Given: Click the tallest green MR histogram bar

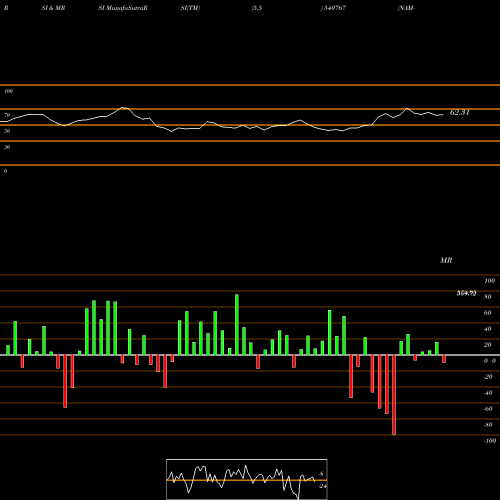Looking at the screenshot, I should (x=237, y=325).
